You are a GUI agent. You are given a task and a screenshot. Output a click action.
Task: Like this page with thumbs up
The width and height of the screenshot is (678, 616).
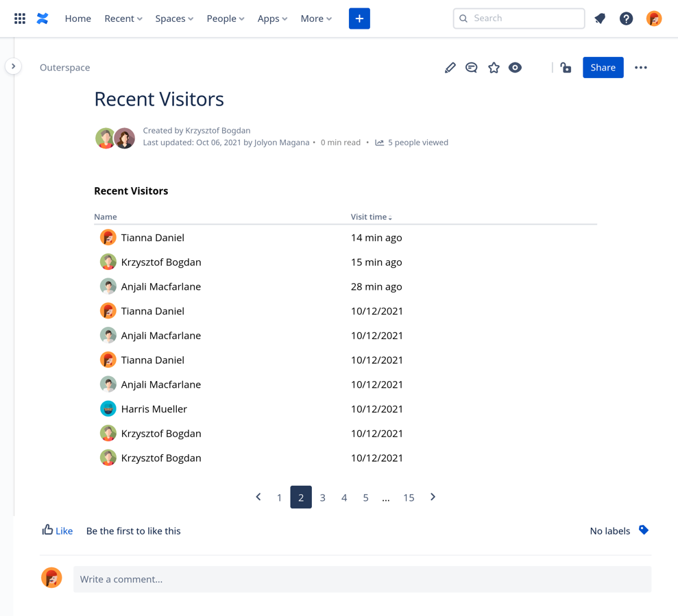[x=58, y=530]
